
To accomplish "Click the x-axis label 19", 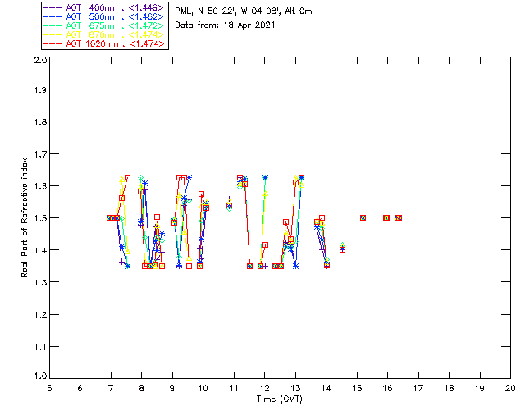I will coord(480,388).
